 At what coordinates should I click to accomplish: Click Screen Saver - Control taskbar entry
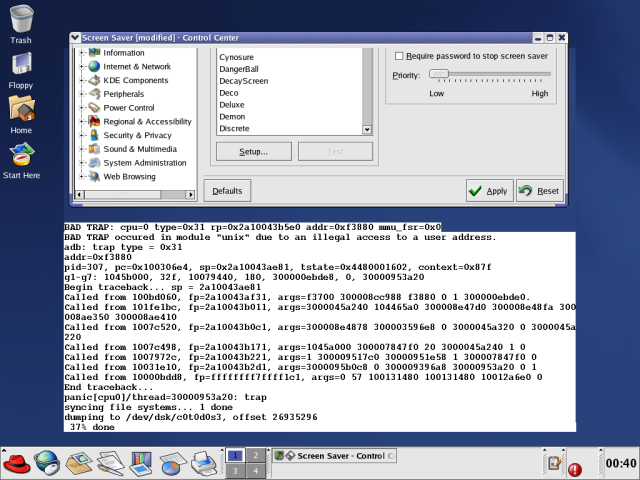334,456
